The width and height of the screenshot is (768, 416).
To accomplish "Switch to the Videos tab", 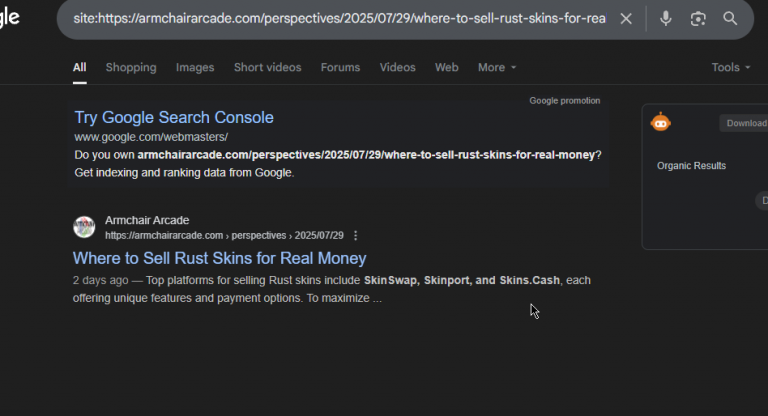I will pyautogui.click(x=397, y=68).
